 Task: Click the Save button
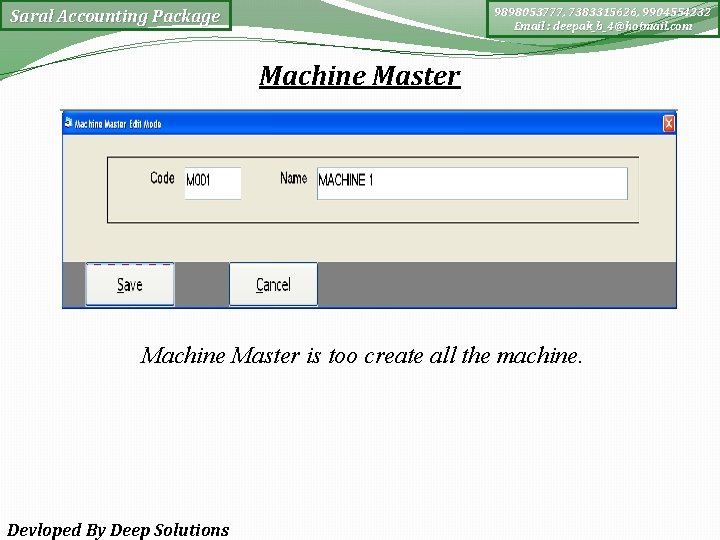pos(130,284)
